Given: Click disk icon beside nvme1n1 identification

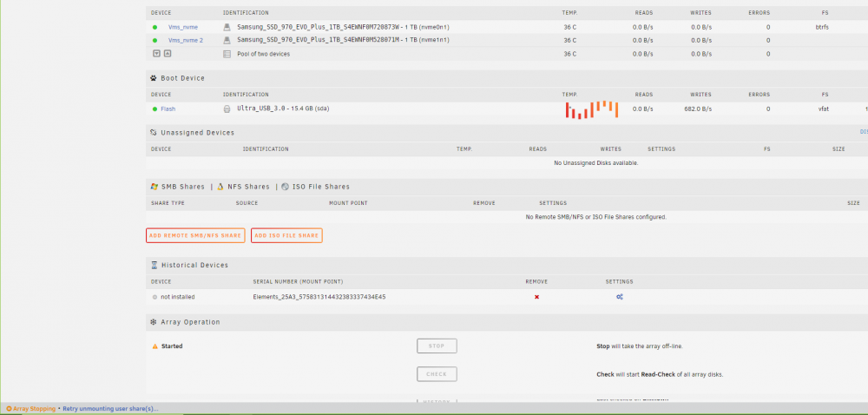Looking at the screenshot, I should coord(227,41).
